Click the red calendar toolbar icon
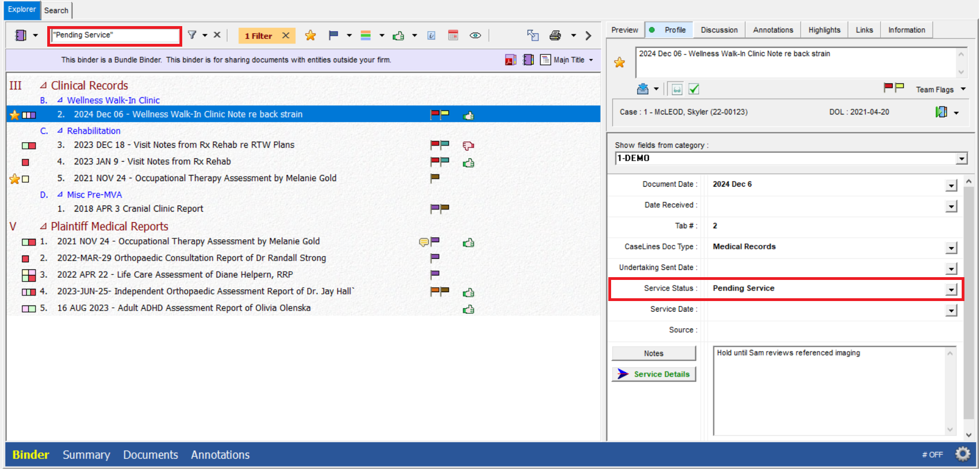Image resolution: width=980 pixels, height=471 pixels. pos(453,36)
